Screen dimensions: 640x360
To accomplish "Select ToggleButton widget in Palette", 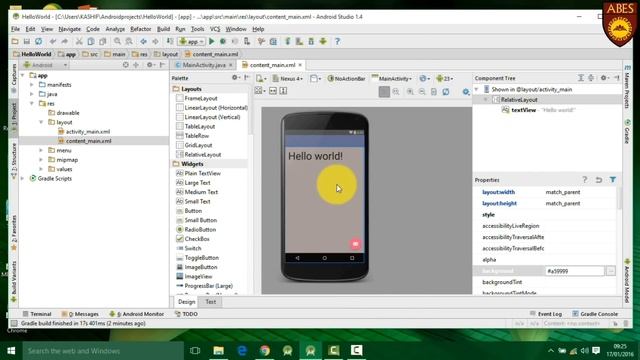I will 198,258.
